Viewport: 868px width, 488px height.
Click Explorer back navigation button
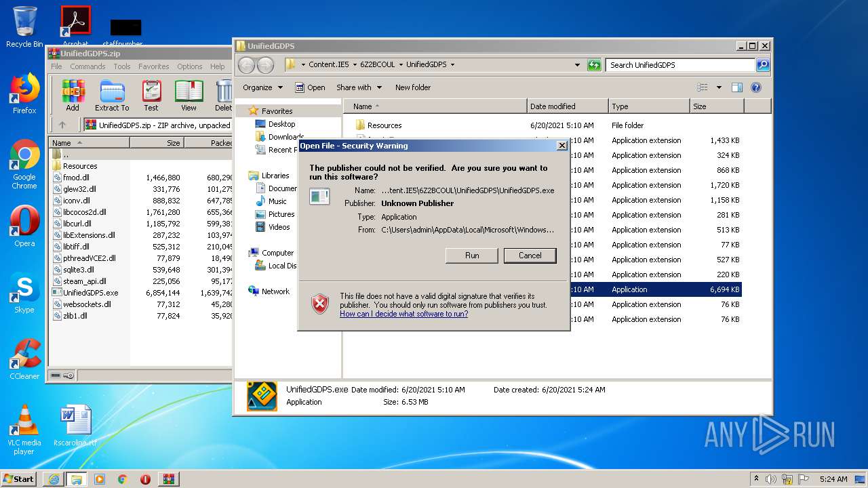(246, 65)
